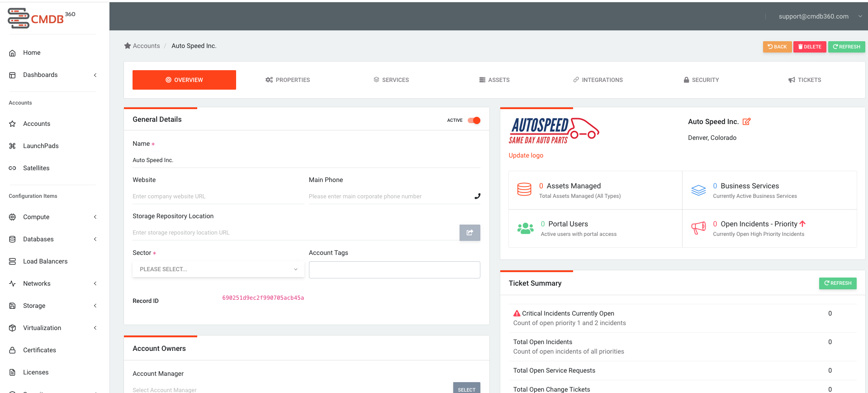Viewport: 868px width, 393px height.
Task: Refresh the Ticket Summary panel
Action: [838, 283]
